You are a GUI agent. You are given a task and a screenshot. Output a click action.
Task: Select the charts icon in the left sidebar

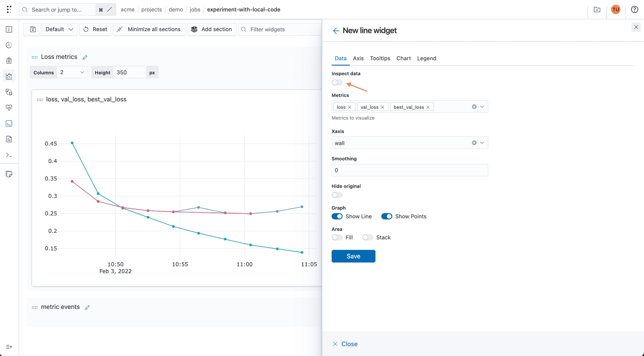tap(9, 76)
